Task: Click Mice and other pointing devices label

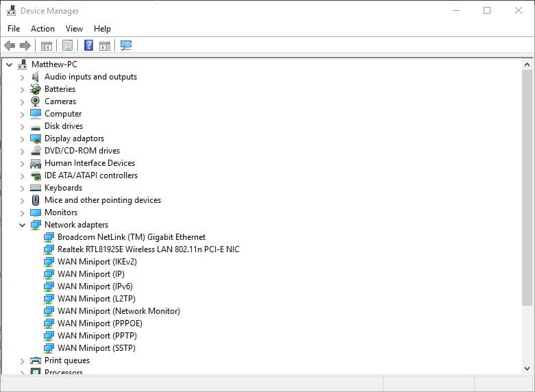Action: click(x=103, y=199)
